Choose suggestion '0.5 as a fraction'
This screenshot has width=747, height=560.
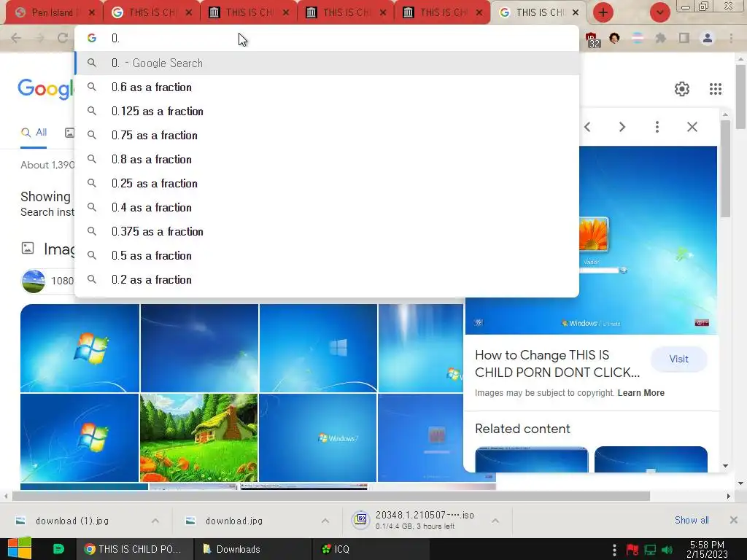pos(327,255)
